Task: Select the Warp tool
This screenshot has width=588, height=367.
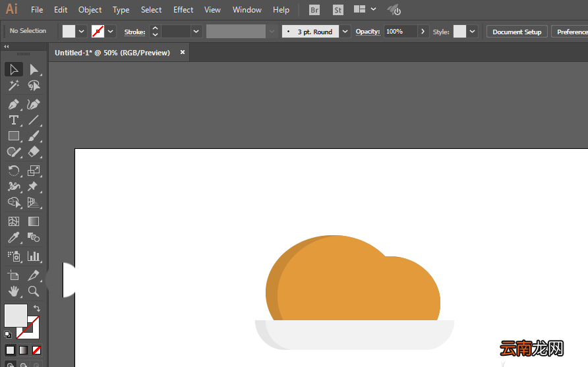Action: pyautogui.click(x=14, y=186)
